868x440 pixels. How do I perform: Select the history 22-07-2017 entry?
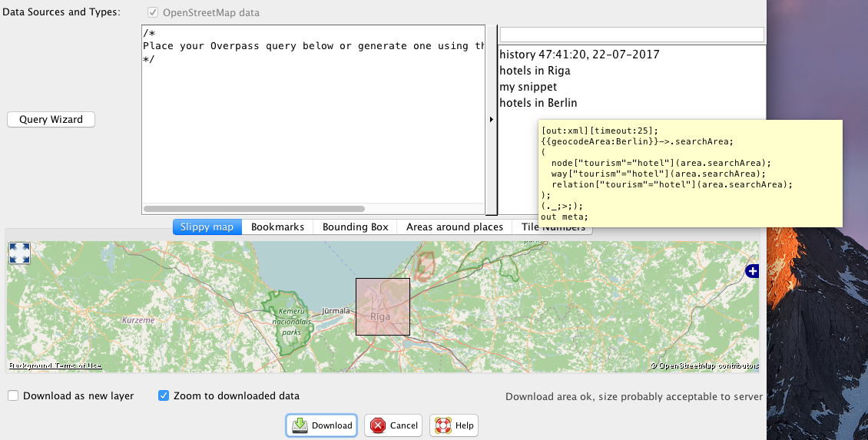(x=579, y=55)
